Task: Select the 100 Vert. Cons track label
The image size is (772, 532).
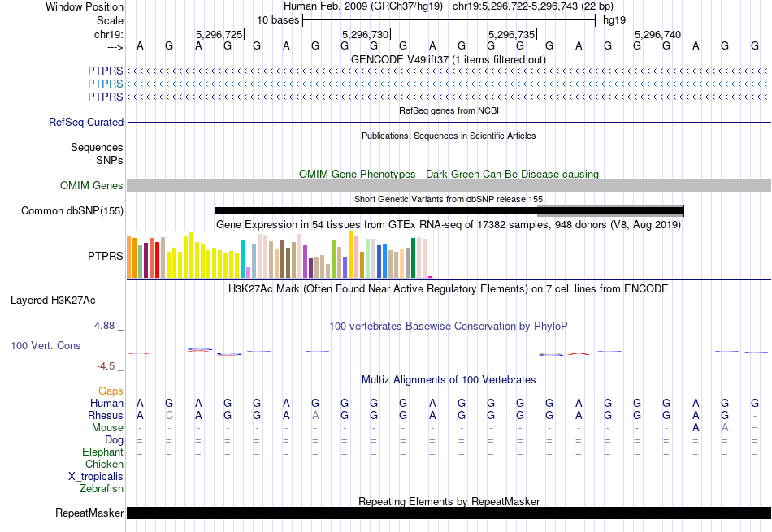Action: point(46,346)
